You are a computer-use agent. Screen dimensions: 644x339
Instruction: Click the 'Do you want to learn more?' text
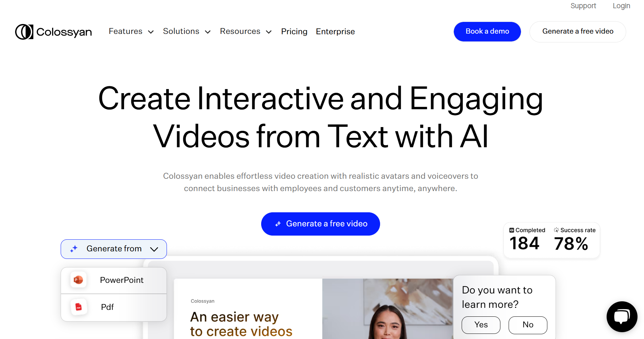coord(497,297)
